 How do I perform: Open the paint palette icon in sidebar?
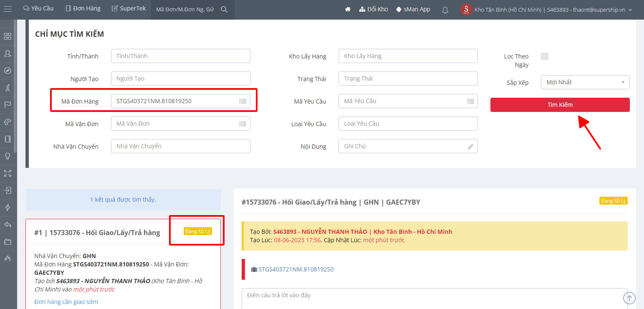click(8, 122)
